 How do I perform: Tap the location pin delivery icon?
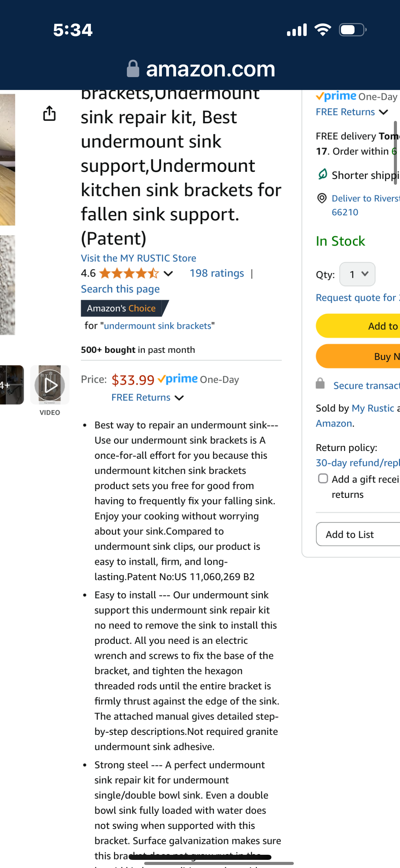point(322,198)
